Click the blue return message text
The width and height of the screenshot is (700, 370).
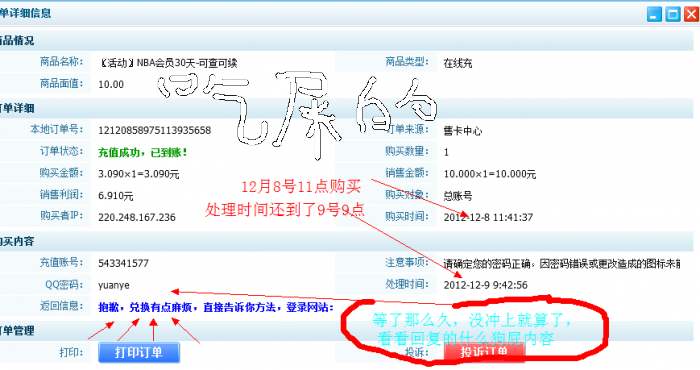point(216,307)
